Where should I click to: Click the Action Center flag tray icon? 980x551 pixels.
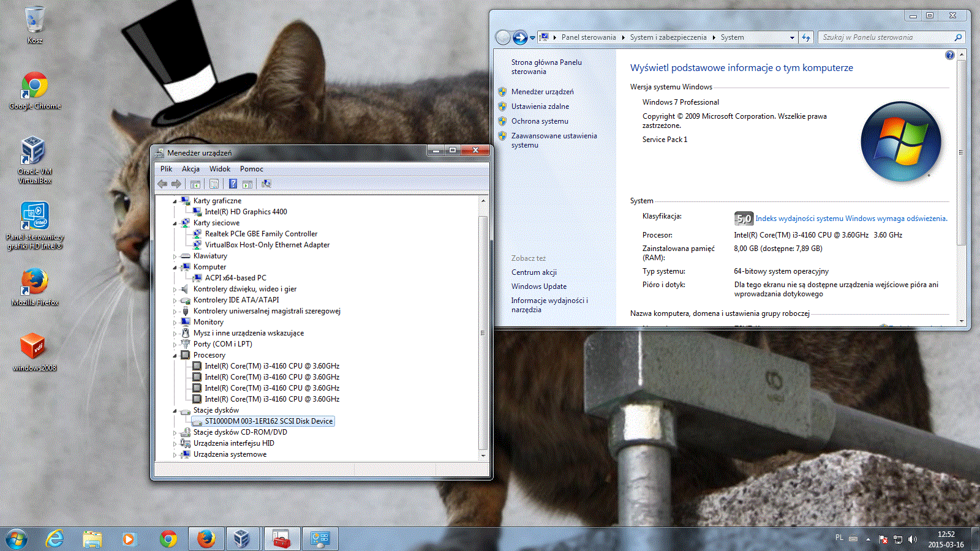883,539
